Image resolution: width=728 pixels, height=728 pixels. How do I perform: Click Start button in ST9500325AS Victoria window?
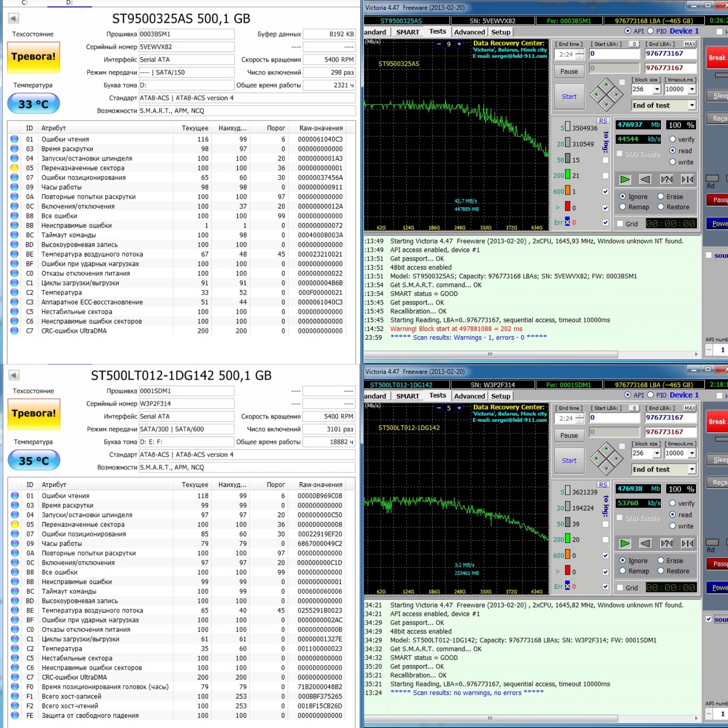point(569,97)
